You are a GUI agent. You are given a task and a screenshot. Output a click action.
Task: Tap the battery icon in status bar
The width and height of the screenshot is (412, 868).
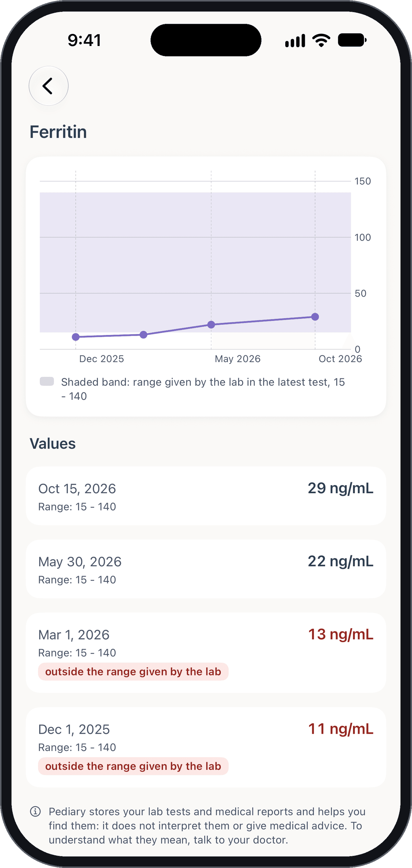tap(352, 40)
